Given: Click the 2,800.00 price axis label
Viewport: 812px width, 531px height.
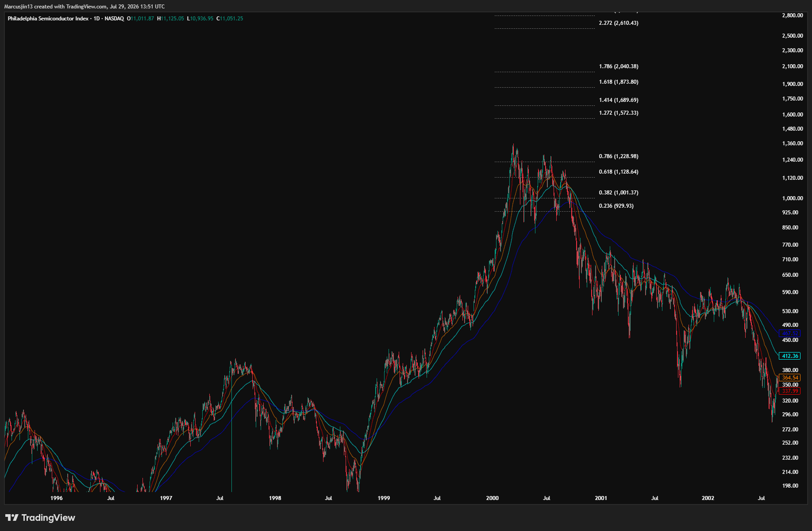Looking at the screenshot, I should (x=793, y=16).
